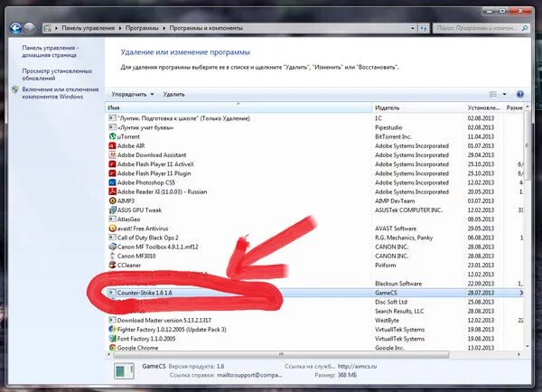Sort list by Издатель column header

point(418,107)
